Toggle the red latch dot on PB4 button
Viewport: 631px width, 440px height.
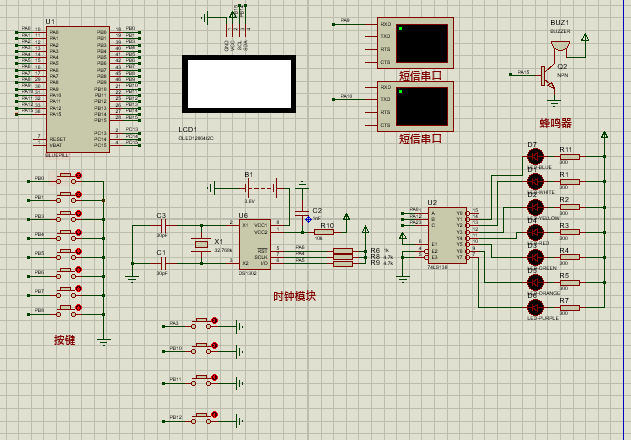(79, 232)
